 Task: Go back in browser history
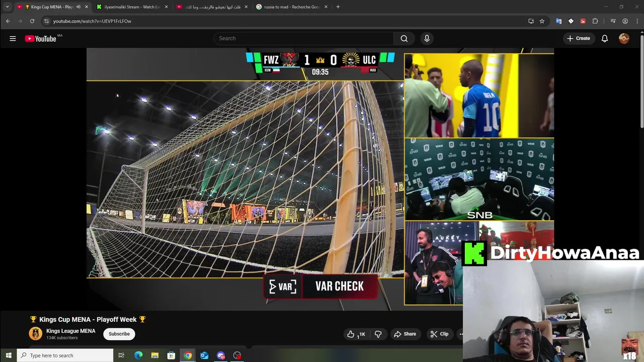click(x=8, y=21)
